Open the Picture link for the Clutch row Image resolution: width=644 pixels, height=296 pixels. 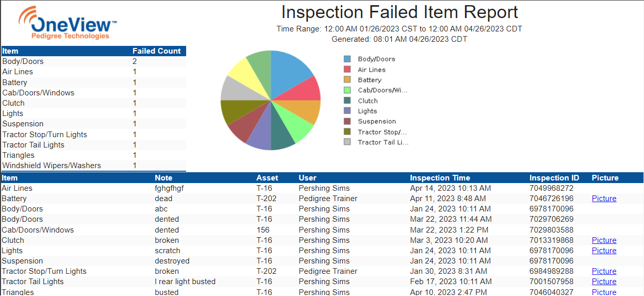tap(604, 240)
